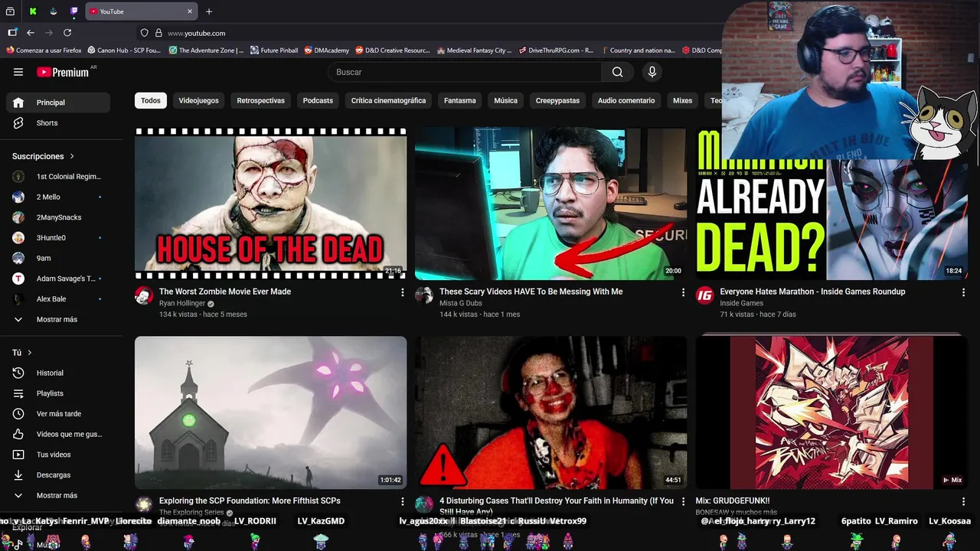This screenshot has width=980, height=551.
Task: Open Descargas in sidebar
Action: point(58,475)
